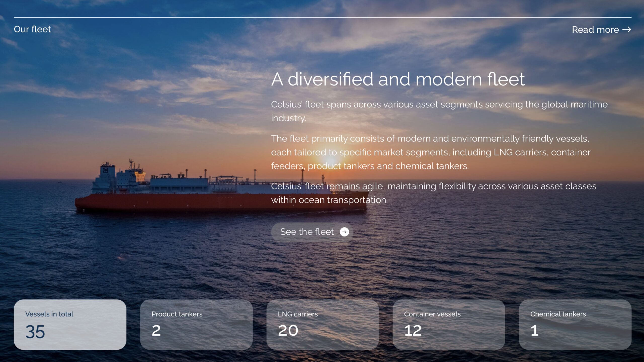644x362 pixels.
Task: Click the heading A diversified and modern fleet
Action: pos(398,79)
